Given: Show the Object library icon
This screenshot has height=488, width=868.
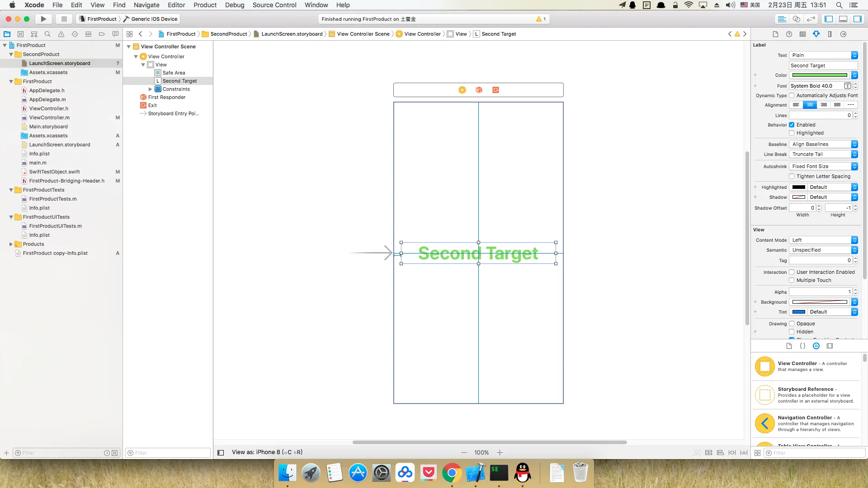Looking at the screenshot, I should 816,346.
